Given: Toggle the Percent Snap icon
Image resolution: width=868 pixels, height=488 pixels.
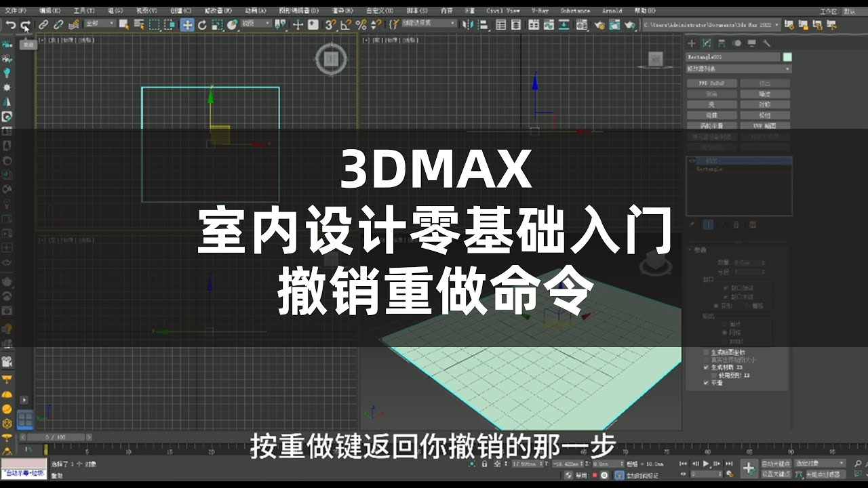Looking at the screenshot, I should point(361,24).
